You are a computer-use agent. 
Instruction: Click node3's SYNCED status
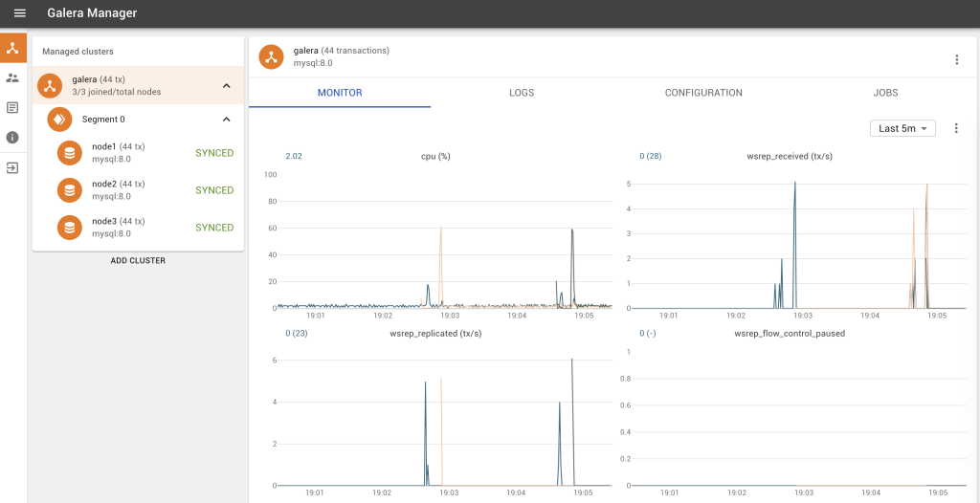214,228
